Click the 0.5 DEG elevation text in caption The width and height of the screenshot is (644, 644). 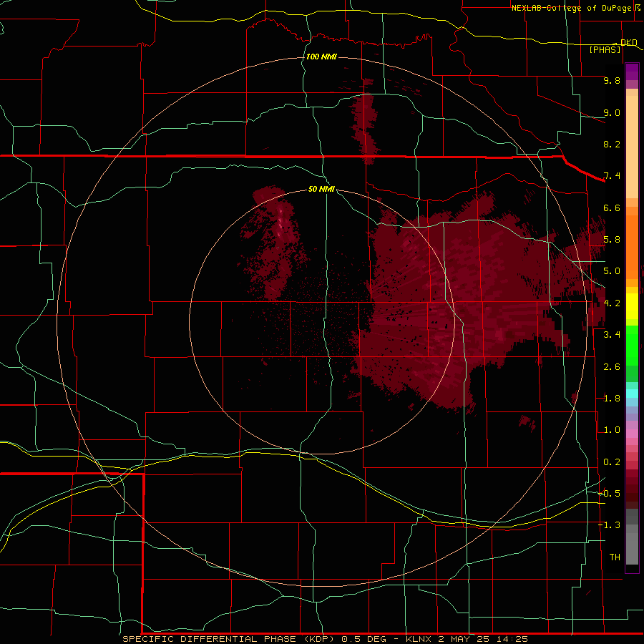click(364, 639)
